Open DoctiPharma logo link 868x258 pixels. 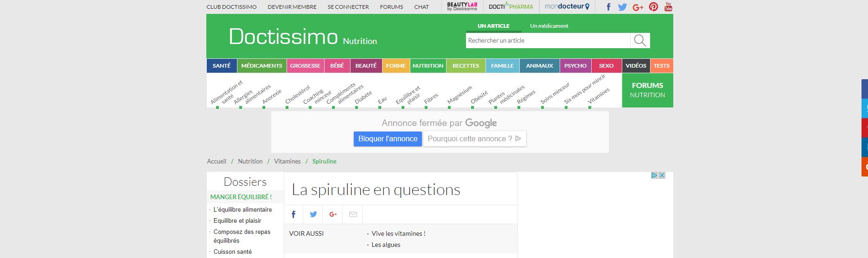511,6
